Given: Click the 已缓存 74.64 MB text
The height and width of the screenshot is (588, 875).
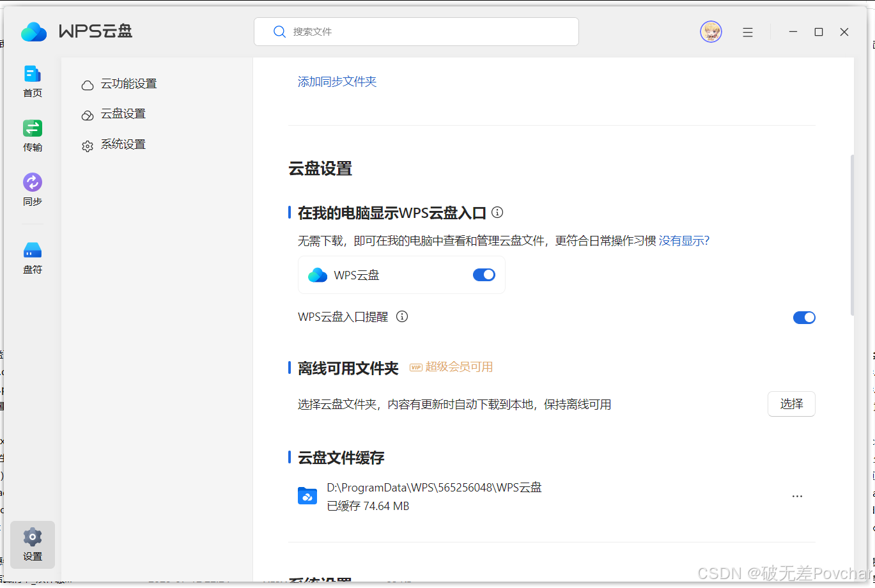Looking at the screenshot, I should click(368, 506).
